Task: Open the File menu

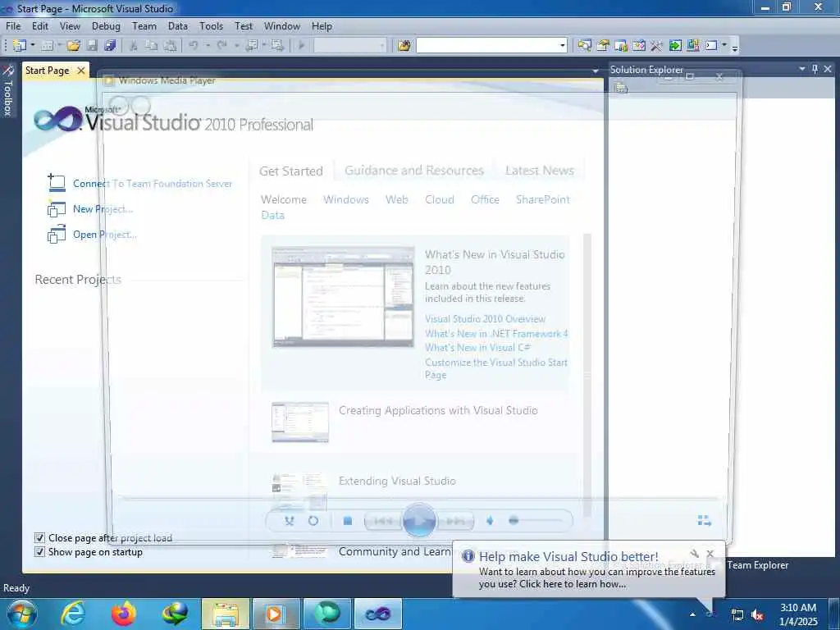Action: 13,25
